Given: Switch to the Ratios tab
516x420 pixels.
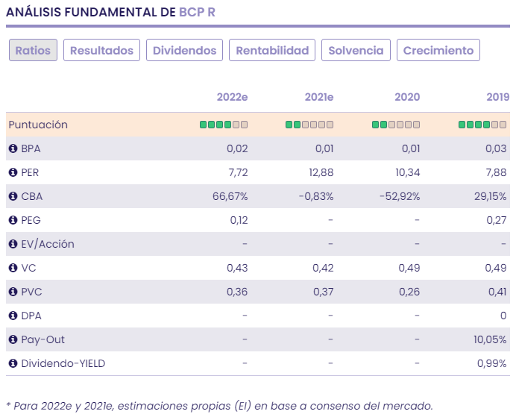Looking at the screenshot, I should tap(33, 51).
